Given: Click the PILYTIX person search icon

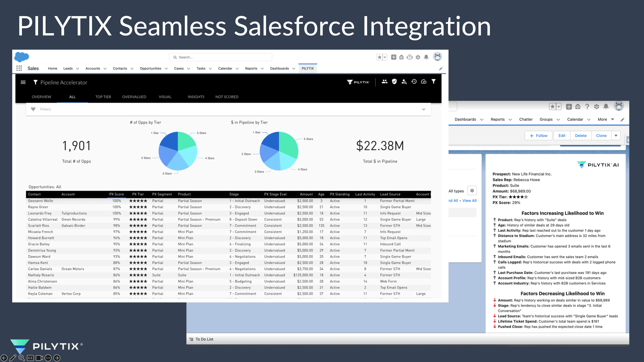Looking at the screenshot, I should coord(404,82).
